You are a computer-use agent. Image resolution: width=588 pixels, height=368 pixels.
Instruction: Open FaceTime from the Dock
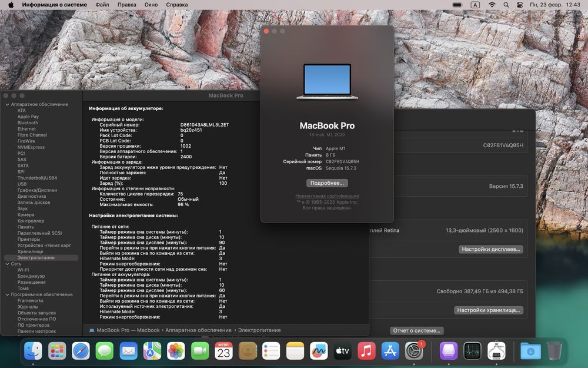[x=200, y=351]
